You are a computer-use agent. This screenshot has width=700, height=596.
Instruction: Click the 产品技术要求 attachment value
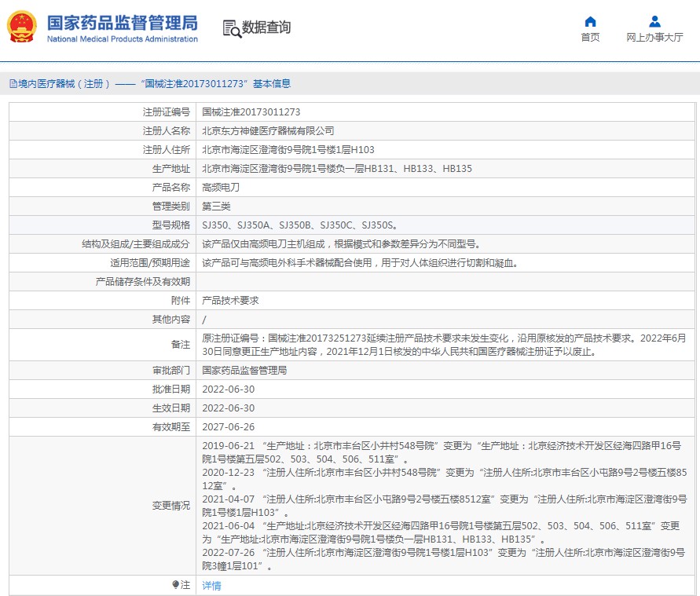pos(230,300)
